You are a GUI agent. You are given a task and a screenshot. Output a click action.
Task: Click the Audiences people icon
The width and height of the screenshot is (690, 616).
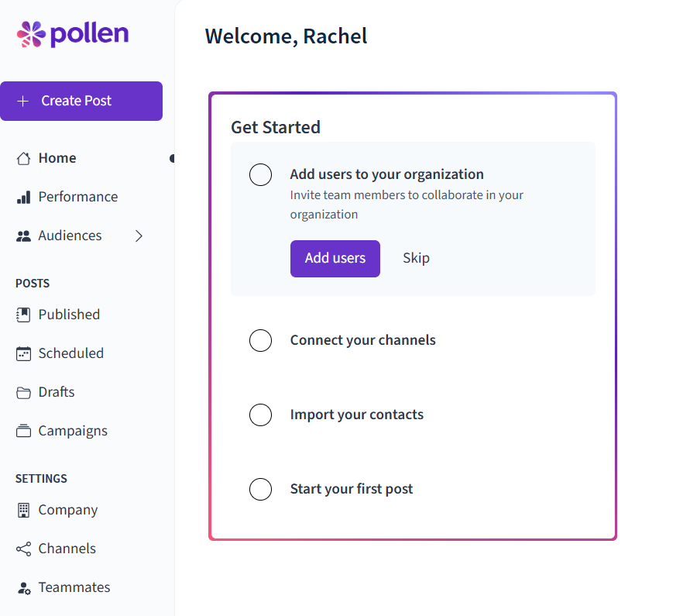click(22, 236)
